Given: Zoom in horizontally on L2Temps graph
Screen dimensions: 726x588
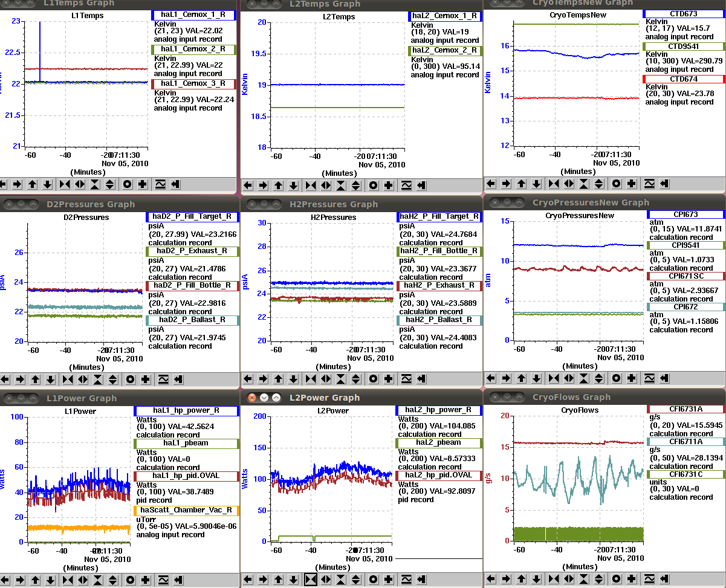Looking at the screenshot, I should (310, 186).
